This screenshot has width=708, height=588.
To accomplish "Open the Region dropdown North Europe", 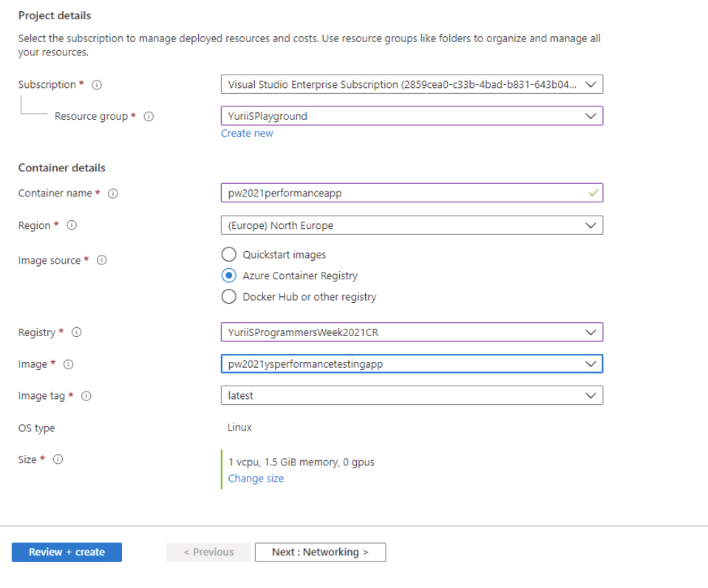I will pyautogui.click(x=412, y=225).
